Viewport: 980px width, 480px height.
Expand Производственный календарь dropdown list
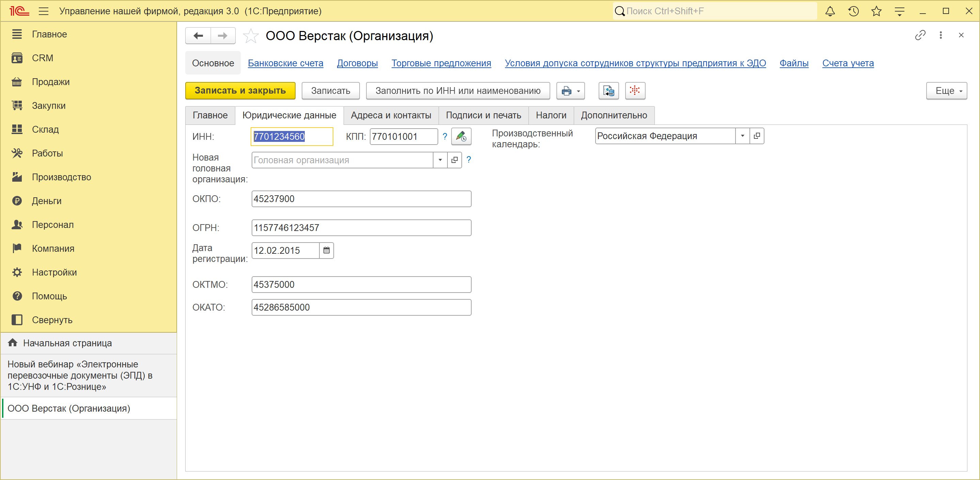(x=742, y=136)
